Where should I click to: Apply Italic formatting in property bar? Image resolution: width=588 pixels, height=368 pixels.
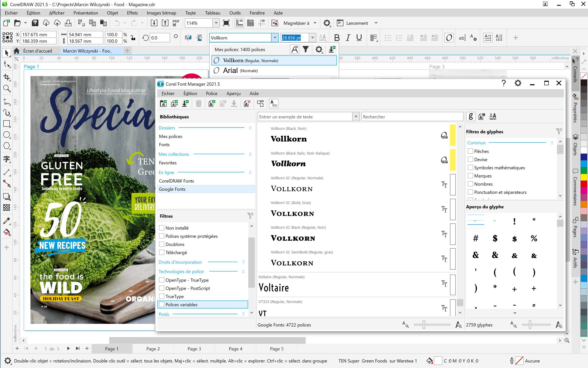click(x=348, y=38)
